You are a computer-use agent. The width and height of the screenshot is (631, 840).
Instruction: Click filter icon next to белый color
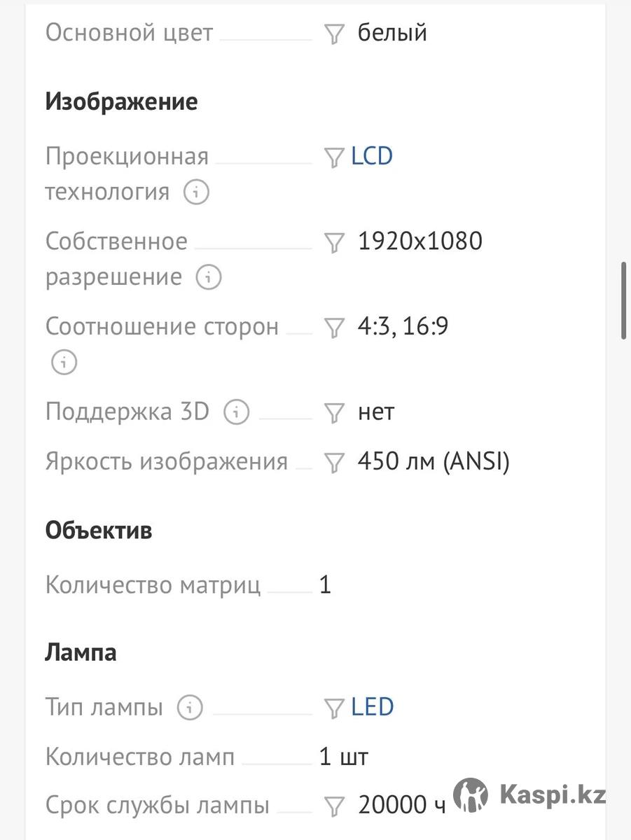(x=334, y=34)
